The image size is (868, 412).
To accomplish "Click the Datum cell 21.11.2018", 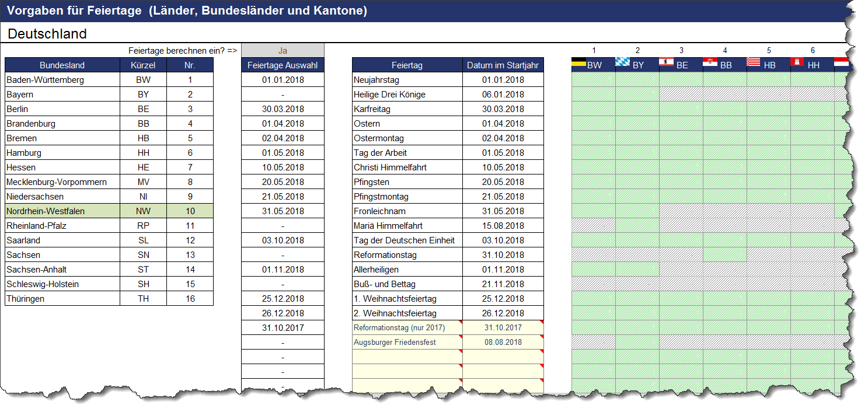I will pos(503,284).
